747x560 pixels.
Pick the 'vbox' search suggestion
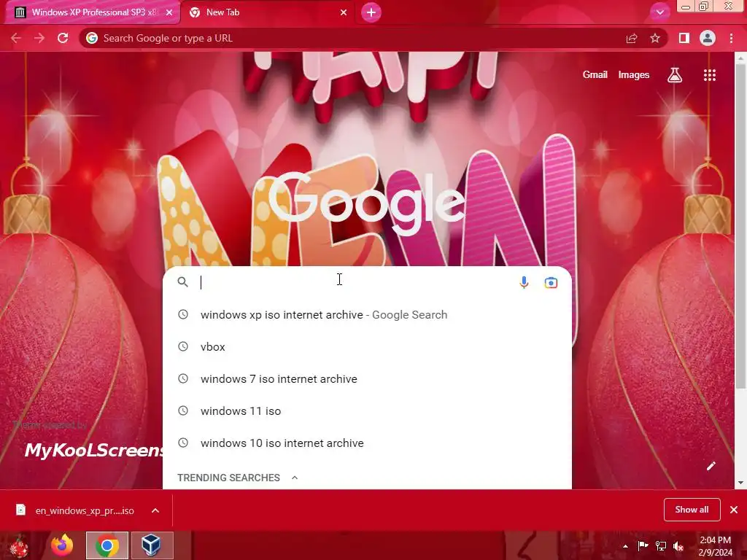367,346
